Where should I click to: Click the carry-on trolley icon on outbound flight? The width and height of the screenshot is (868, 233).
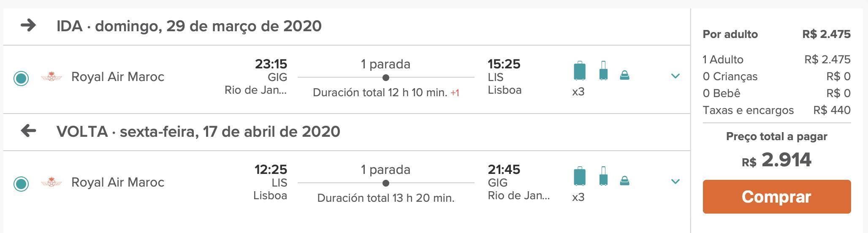click(603, 70)
